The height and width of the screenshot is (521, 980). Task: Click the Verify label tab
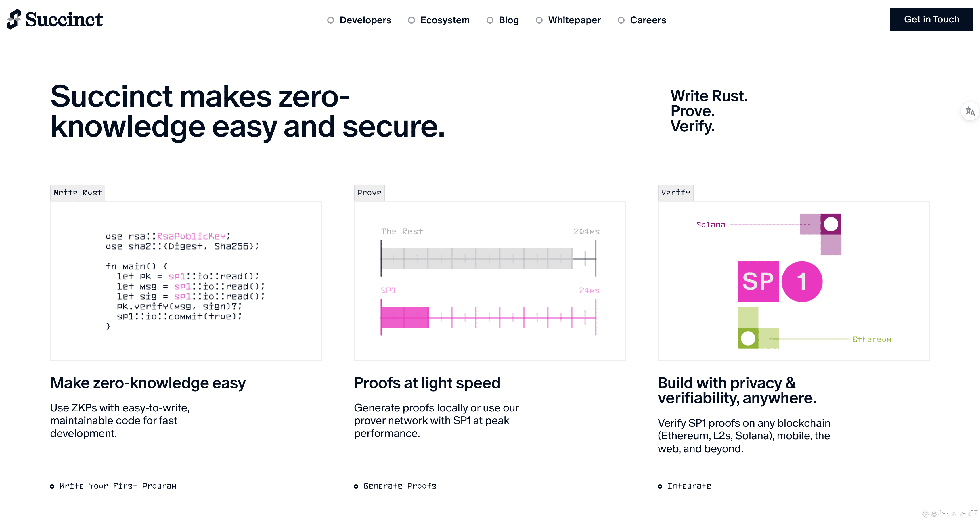676,193
